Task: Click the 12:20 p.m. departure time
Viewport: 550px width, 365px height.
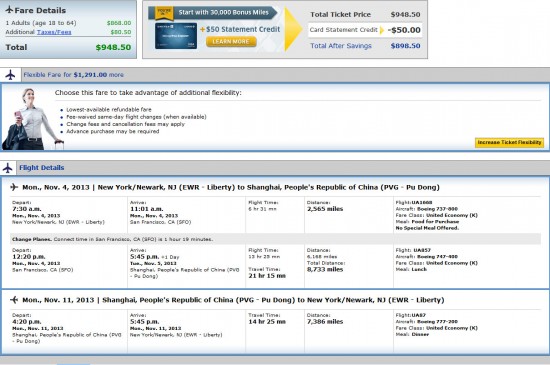Action: coord(29,257)
